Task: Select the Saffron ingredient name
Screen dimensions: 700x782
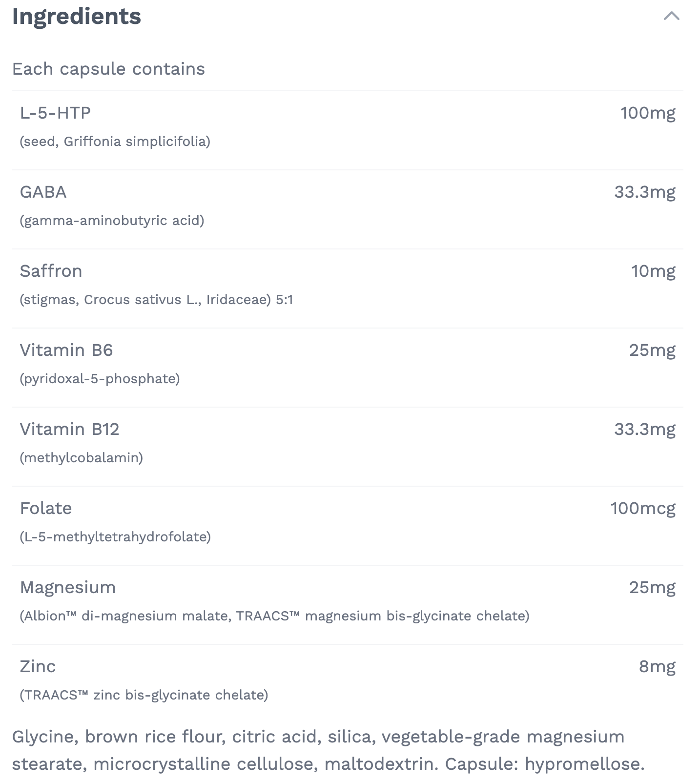Action: coord(51,271)
